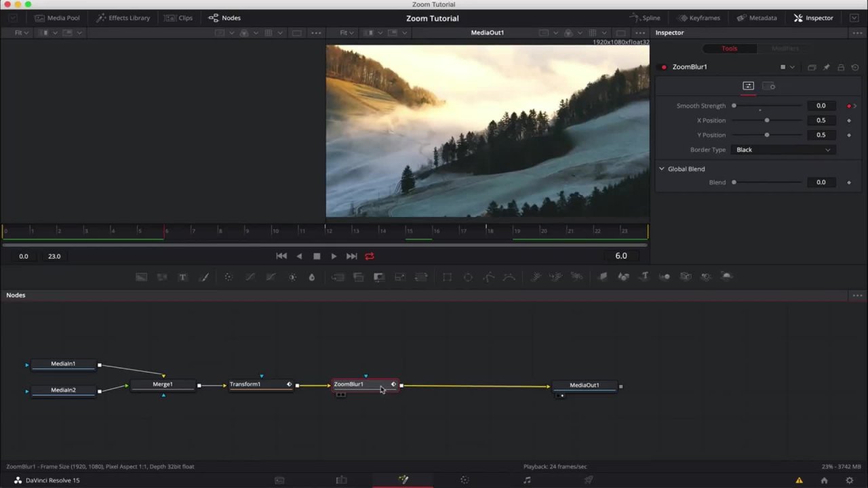Open the Effects Library panel

123,18
